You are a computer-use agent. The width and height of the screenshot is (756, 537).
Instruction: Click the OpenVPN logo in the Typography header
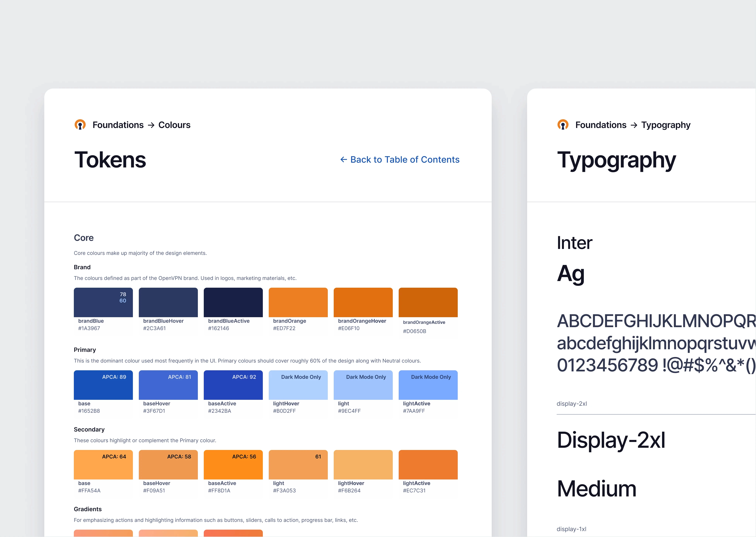[x=563, y=125]
